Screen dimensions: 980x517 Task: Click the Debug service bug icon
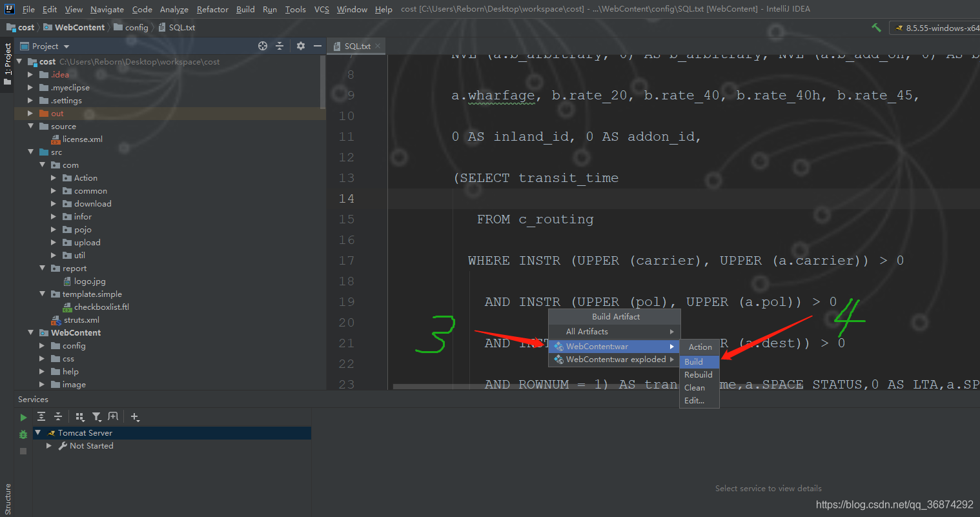[23, 434]
